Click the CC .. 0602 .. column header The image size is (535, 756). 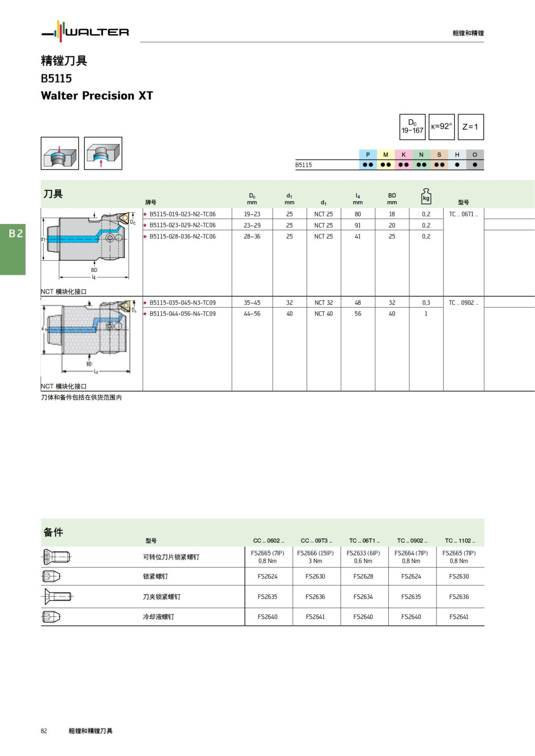(x=269, y=541)
